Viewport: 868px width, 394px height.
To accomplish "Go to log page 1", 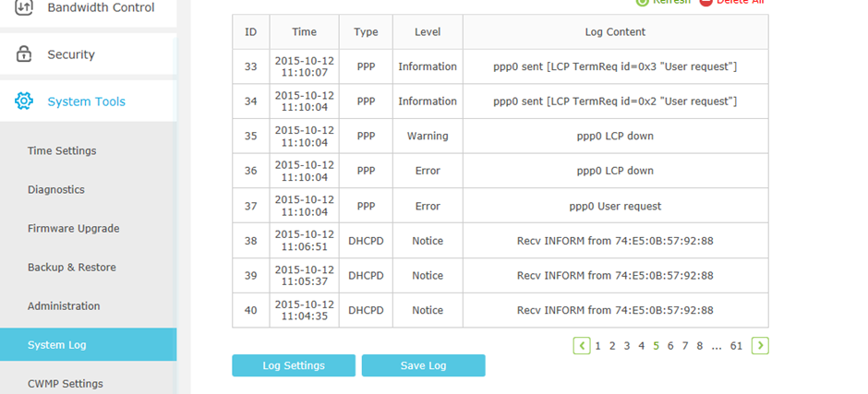I will [x=597, y=346].
